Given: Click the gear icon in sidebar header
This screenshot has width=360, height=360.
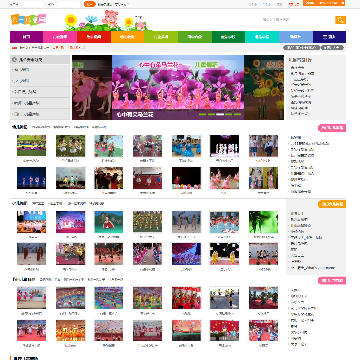Looking at the screenshot, I should [14, 60].
